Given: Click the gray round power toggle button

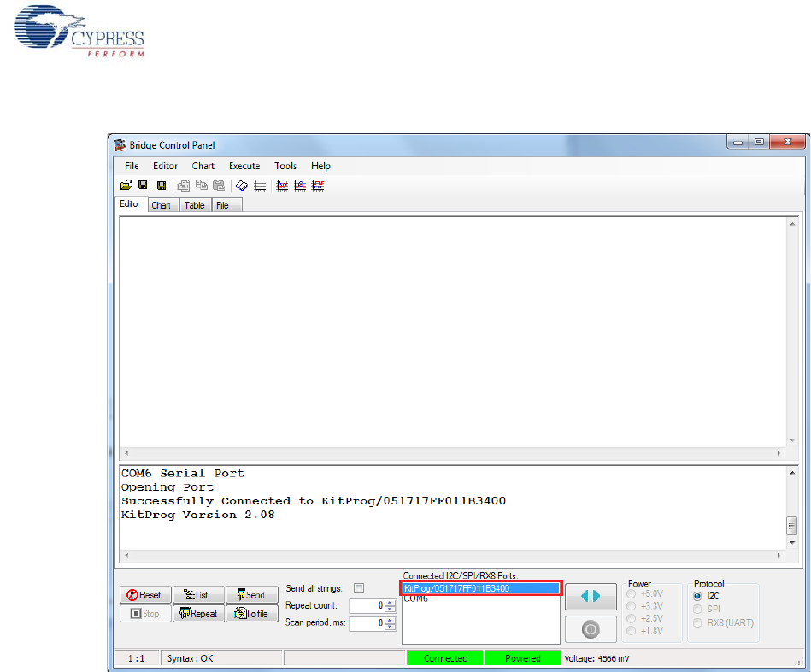Looking at the screenshot, I should pos(591,629).
